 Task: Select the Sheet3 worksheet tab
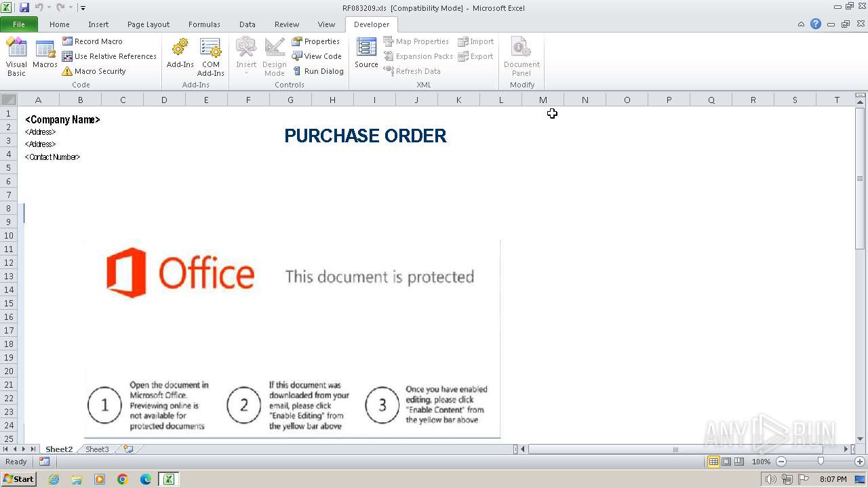[x=97, y=449]
